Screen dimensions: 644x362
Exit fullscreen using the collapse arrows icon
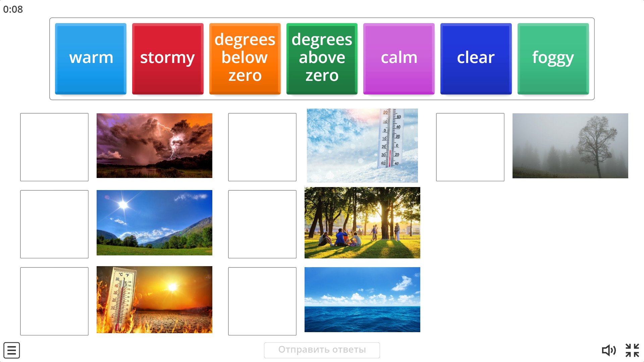pyautogui.click(x=632, y=350)
